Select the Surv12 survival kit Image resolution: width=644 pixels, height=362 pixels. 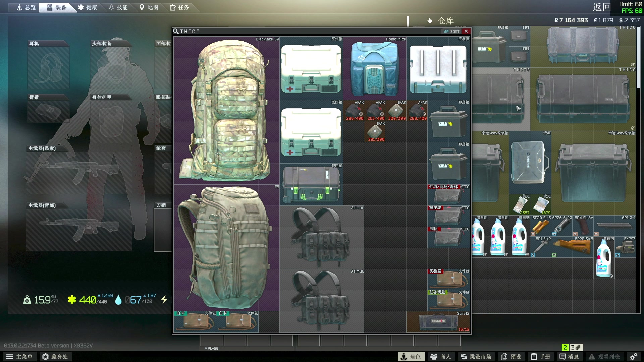438,322
